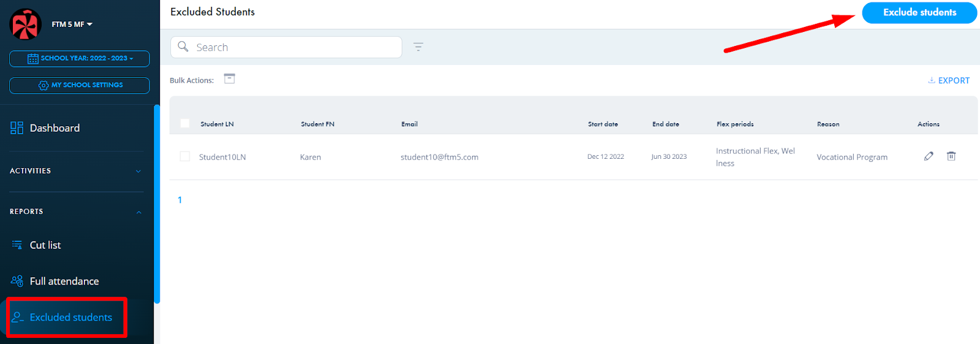This screenshot has width=980, height=344.
Task: Open the Cut list report
Action: coord(45,245)
